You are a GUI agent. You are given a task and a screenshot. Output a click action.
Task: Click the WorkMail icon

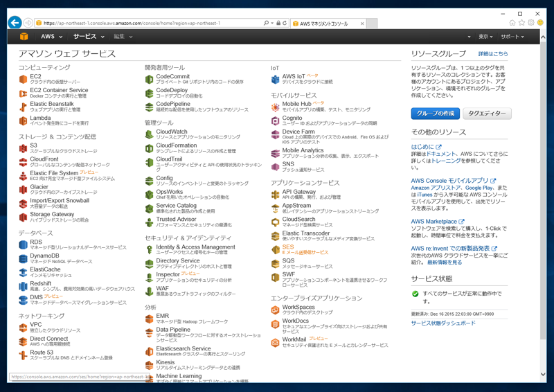[275, 342]
